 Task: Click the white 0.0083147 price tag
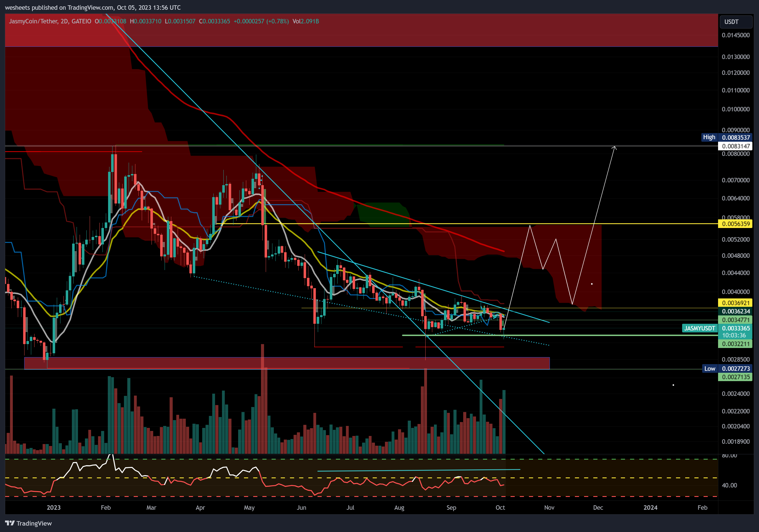point(736,146)
